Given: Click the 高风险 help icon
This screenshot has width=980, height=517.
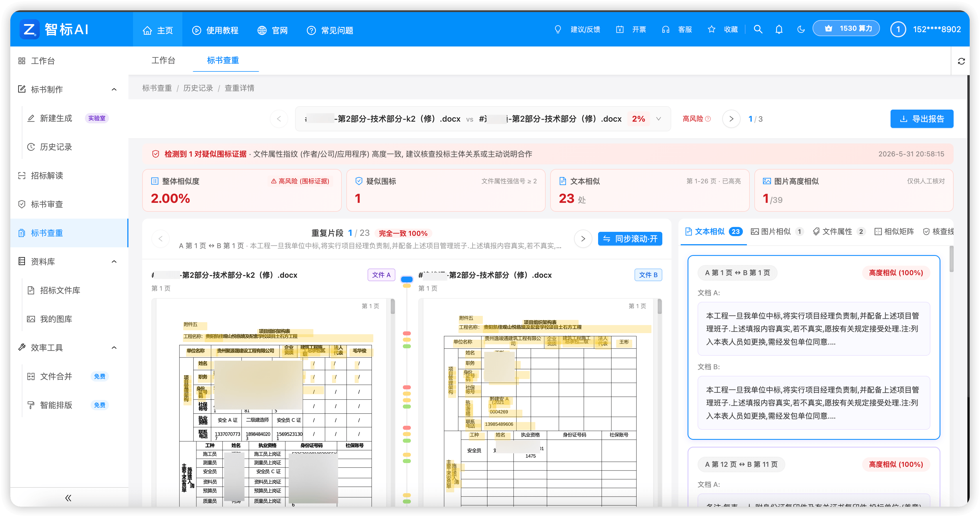Looking at the screenshot, I should pos(708,119).
